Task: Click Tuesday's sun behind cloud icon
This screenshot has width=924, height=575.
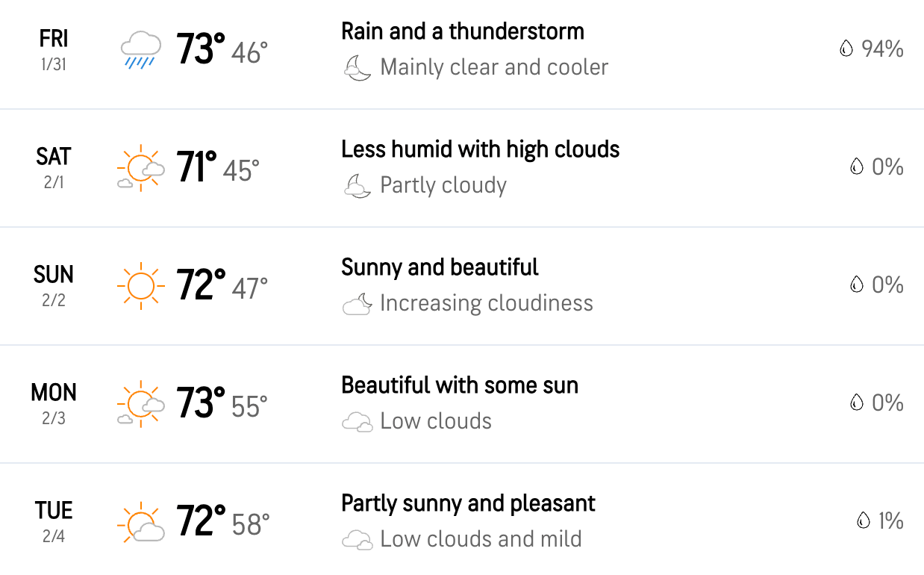Action: coord(140,522)
